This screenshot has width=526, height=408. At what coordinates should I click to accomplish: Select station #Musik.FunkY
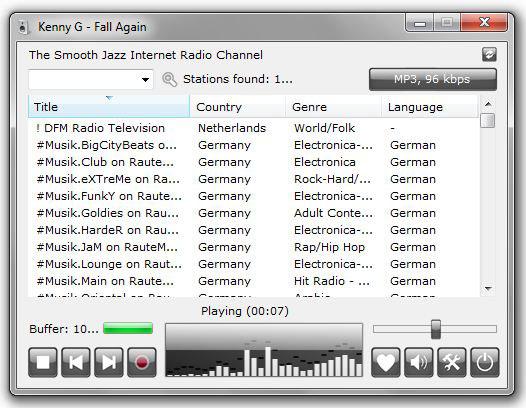click(253, 196)
